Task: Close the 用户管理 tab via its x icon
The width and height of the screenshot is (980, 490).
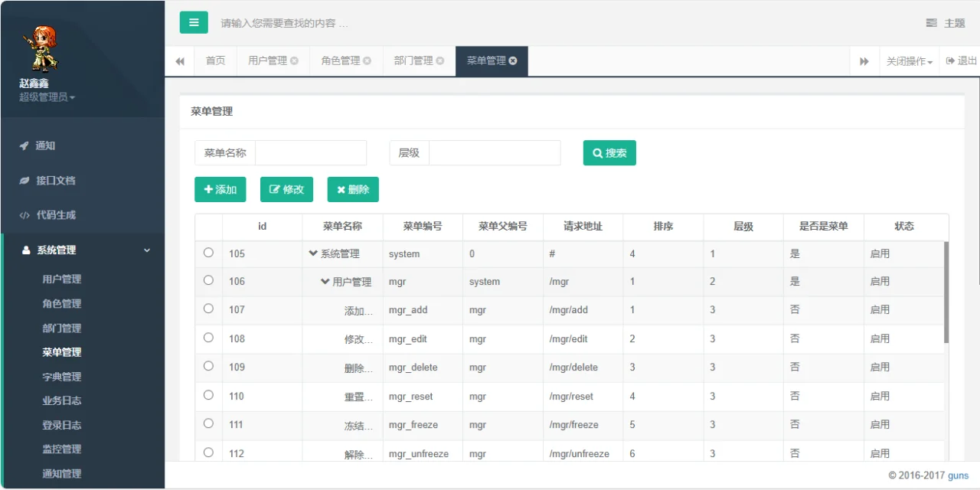Action: click(295, 61)
